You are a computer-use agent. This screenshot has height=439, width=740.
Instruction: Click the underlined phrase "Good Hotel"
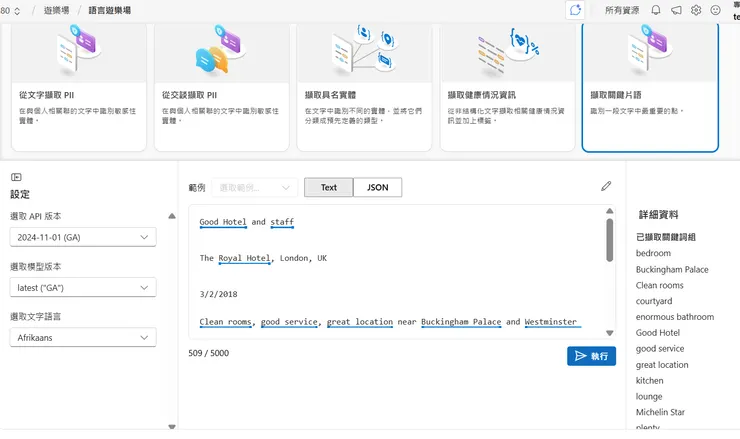point(223,222)
